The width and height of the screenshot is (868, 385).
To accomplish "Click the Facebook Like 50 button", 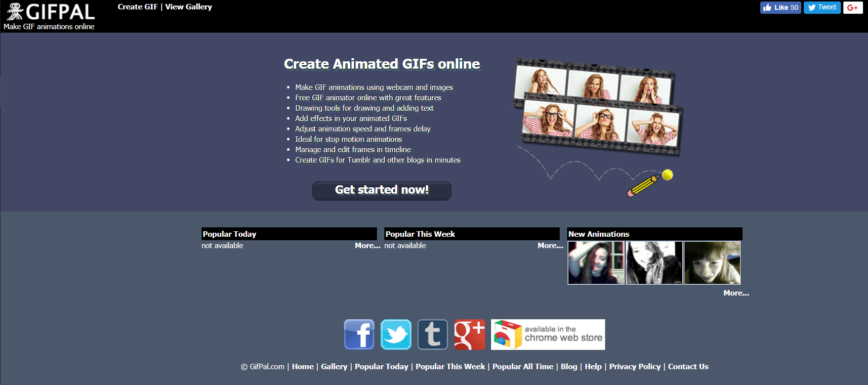I will click(781, 7).
